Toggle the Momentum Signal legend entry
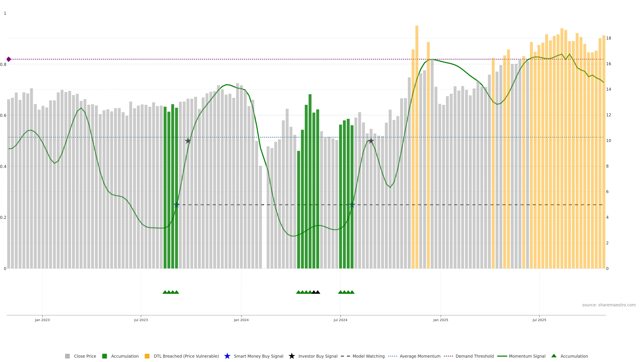The height and width of the screenshot is (362, 644). click(x=527, y=356)
